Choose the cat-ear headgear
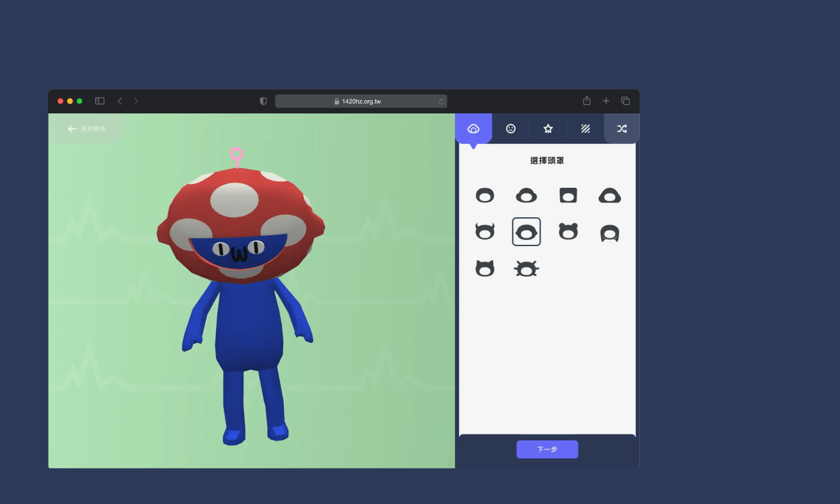Image resolution: width=840 pixels, height=504 pixels. 485,268
